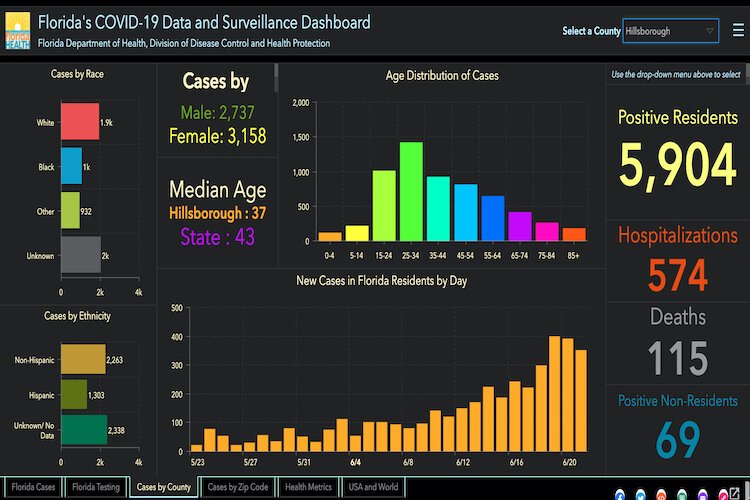750x500 pixels.
Task: Click the 35-44 age group bar
Action: coord(438,209)
